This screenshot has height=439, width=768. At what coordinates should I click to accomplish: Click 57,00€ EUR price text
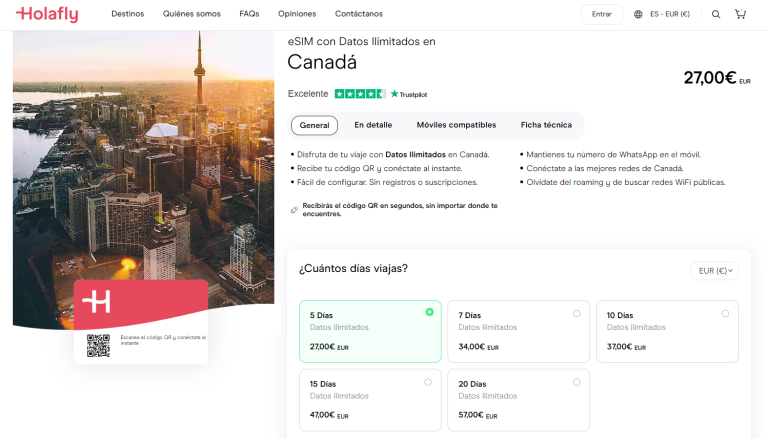(478, 415)
